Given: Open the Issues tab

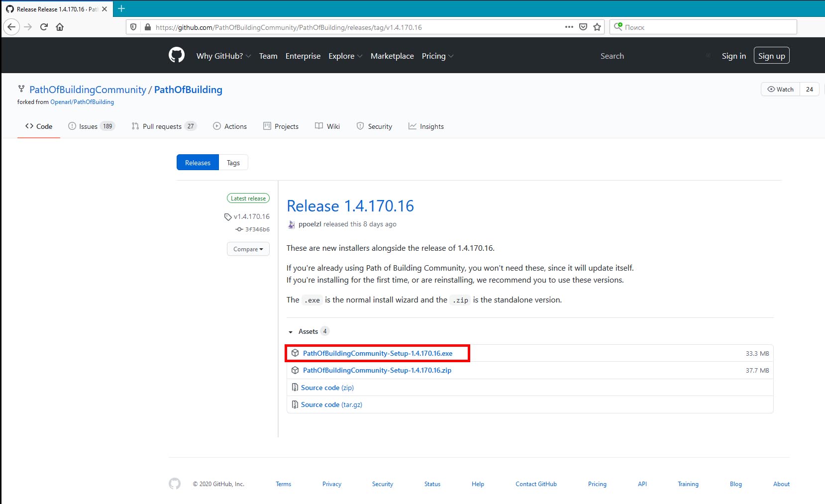Looking at the screenshot, I should (x=92, y=126).
